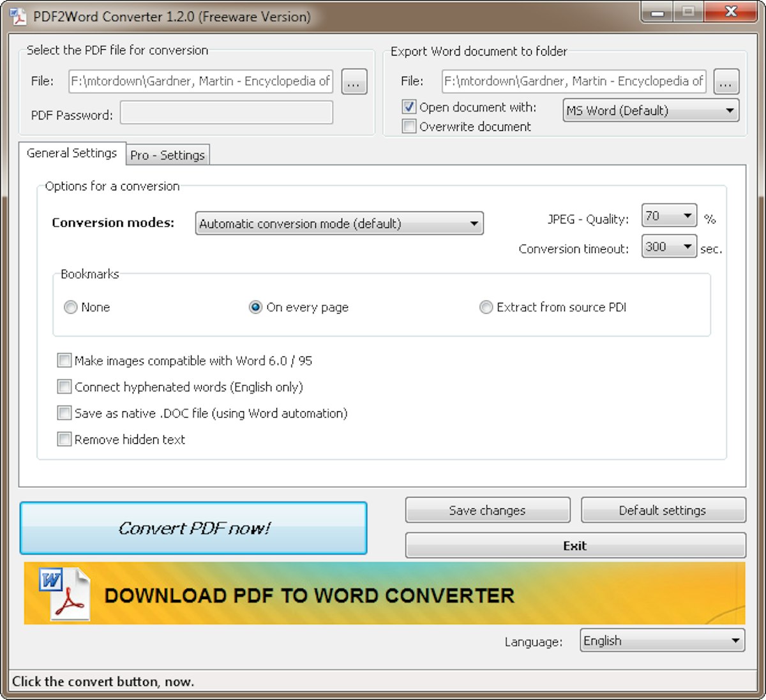This screenshot has height=700, width=766.
Task: Choose Extract from source PDI bookmarks
Action: 486,307
